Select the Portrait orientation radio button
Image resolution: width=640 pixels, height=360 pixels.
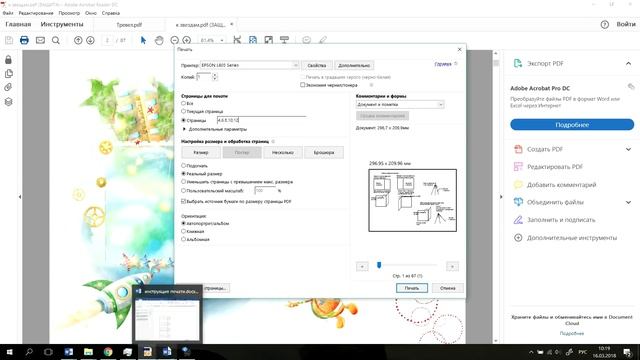pos(183,231)
